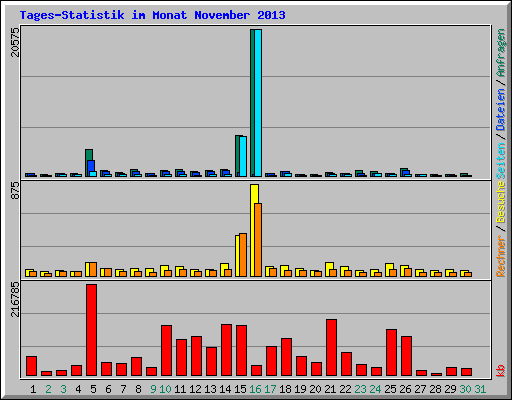512x400 pixels.
Task: Click the day label 13
Action: pyautogui.click(x=210, y=389)
